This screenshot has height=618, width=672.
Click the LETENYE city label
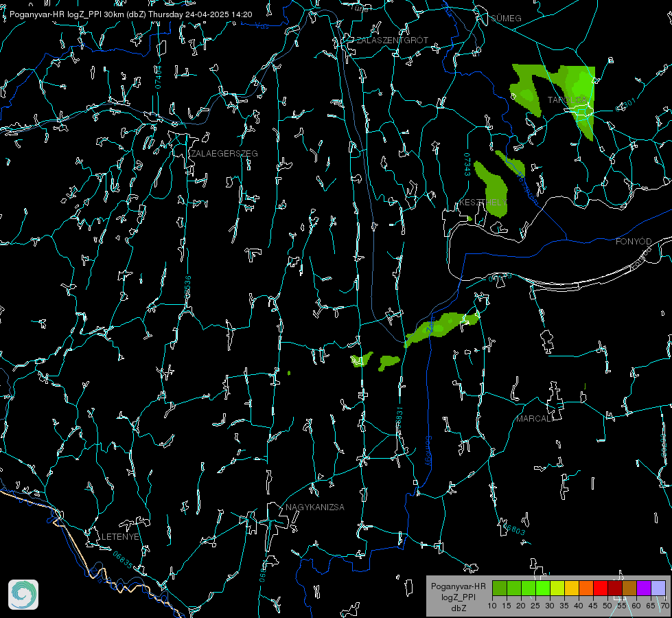120,536
